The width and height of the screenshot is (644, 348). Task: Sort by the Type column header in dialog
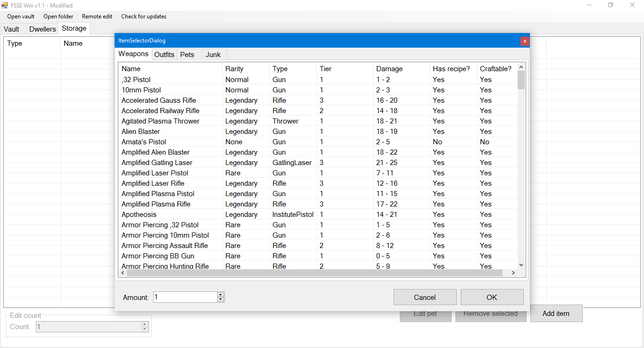(293, 69)
